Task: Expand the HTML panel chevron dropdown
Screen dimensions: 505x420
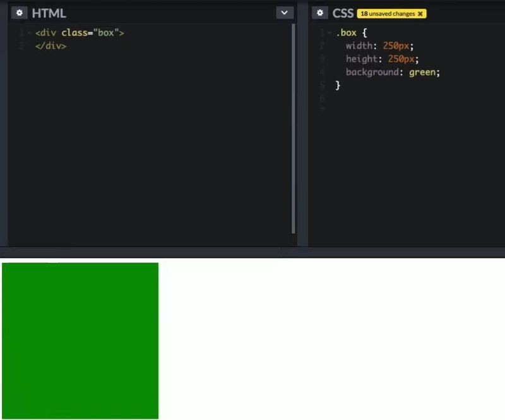Action: (x=285, y=13)
